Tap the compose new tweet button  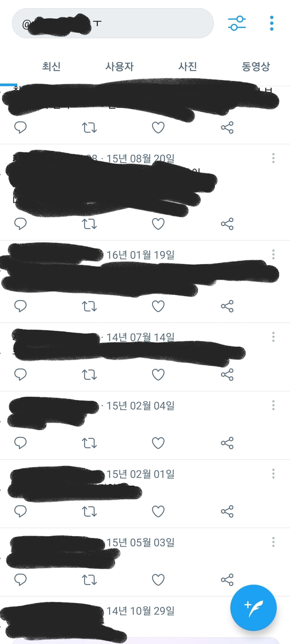point(253,608)
